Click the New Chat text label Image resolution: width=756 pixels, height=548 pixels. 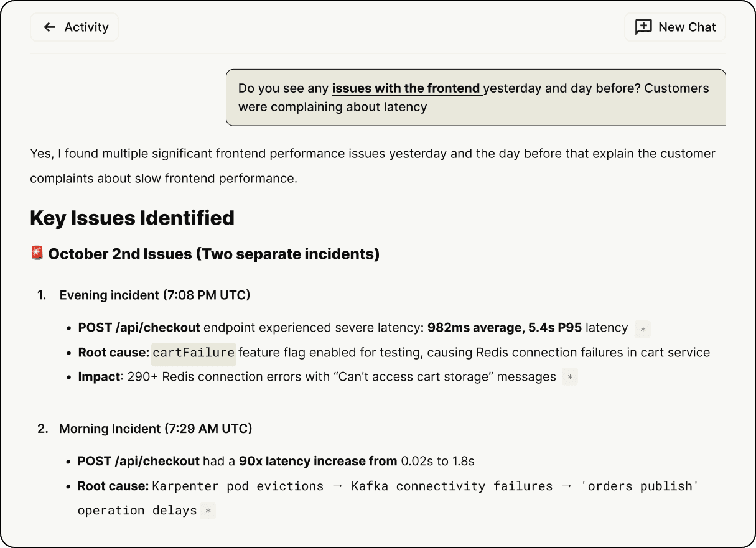[687, 27]
